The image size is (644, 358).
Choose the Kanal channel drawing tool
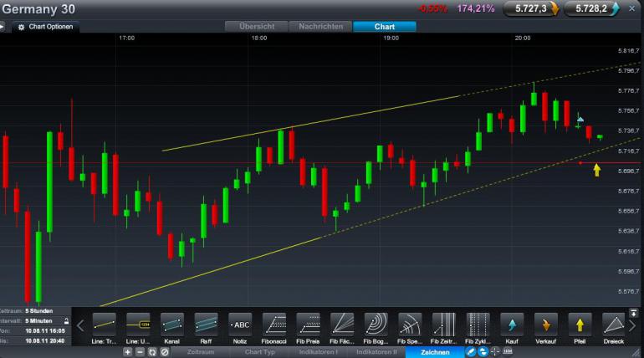(172, 325)
